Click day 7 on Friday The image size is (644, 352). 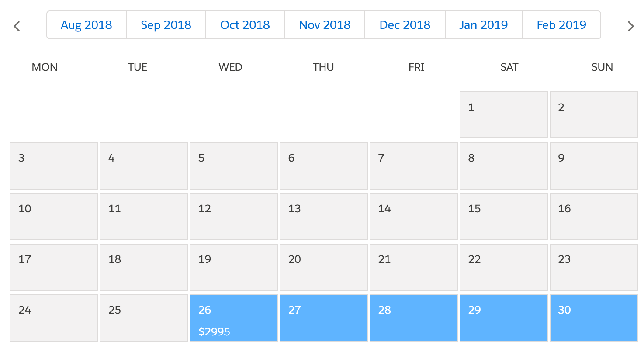[x=414, y=166]
